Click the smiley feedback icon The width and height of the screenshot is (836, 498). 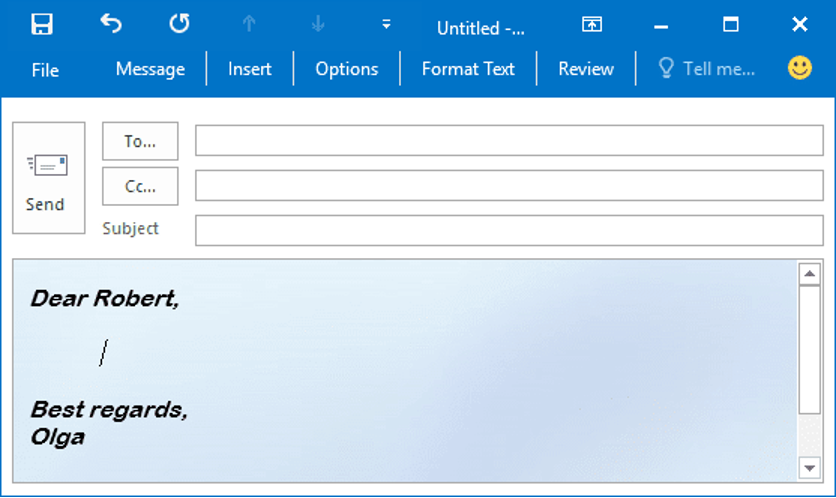click(x=799, y=68)
